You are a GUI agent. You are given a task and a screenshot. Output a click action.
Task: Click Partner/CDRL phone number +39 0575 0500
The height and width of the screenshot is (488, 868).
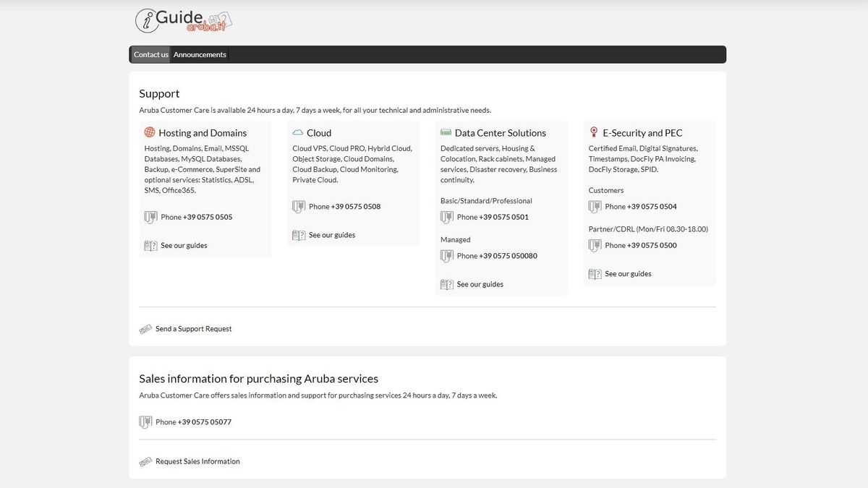(652, 246)
